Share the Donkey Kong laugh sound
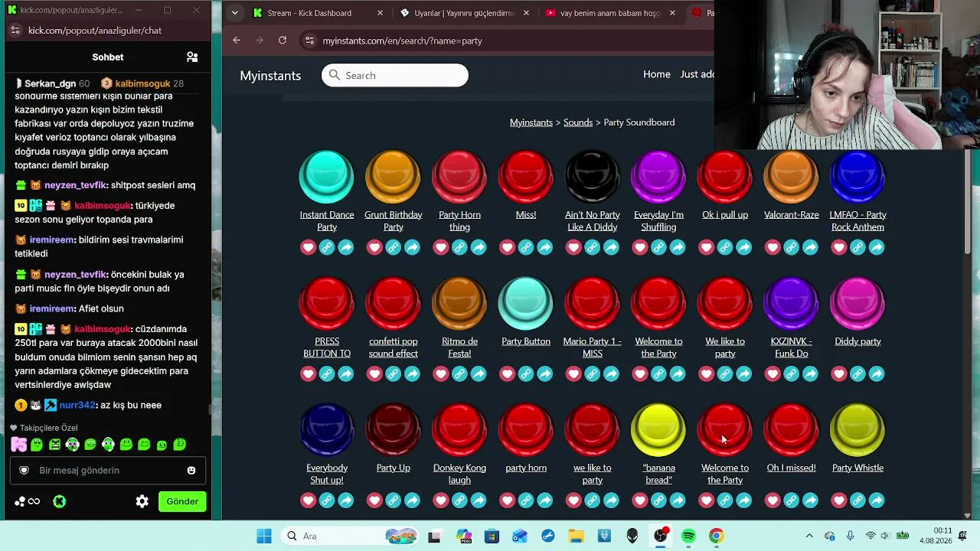The width and height of the screenshot is (980, 551). click(x=479, y=500)
